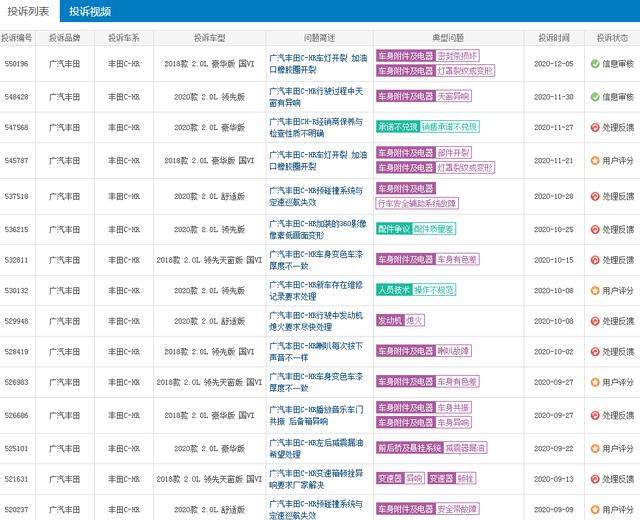Viewport: 640px width, 520px height.
Task: Click red feedback icon for complaint 529948
Action: pos(595,321)
